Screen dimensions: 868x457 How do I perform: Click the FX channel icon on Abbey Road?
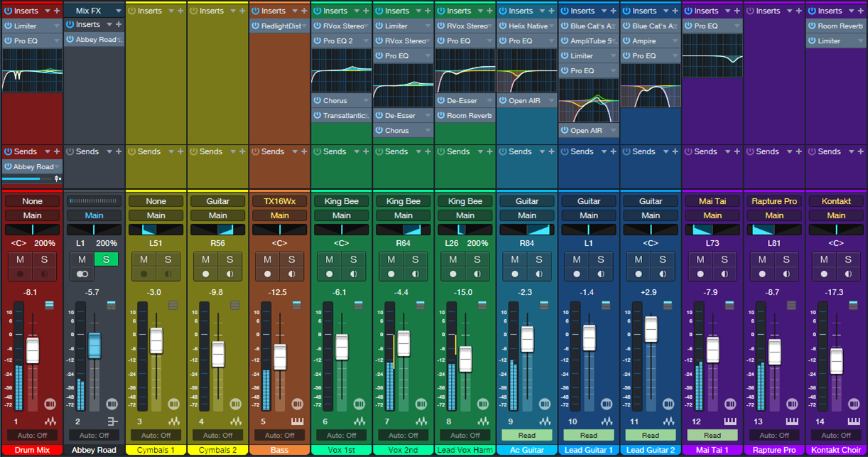112,421
